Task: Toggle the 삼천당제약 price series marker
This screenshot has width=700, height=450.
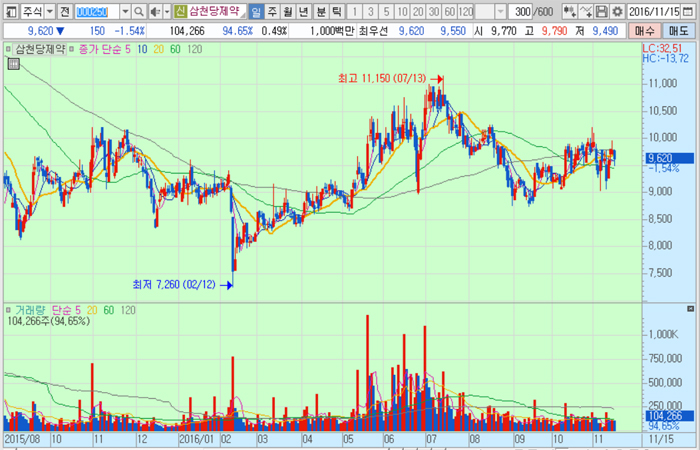Action: 8,48
